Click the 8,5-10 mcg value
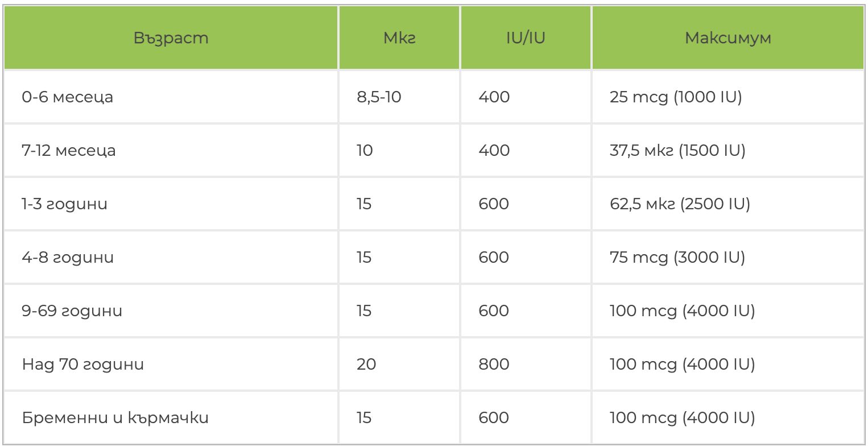The image size is (868, 447). [x=379, y=97]
